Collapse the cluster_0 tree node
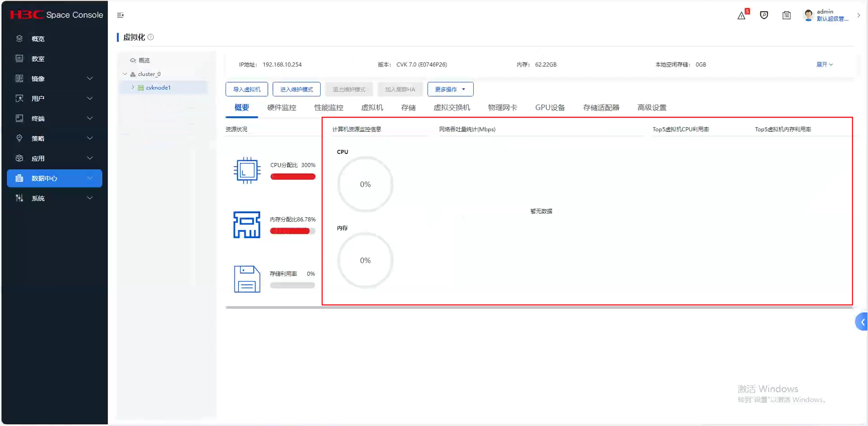 125,74
